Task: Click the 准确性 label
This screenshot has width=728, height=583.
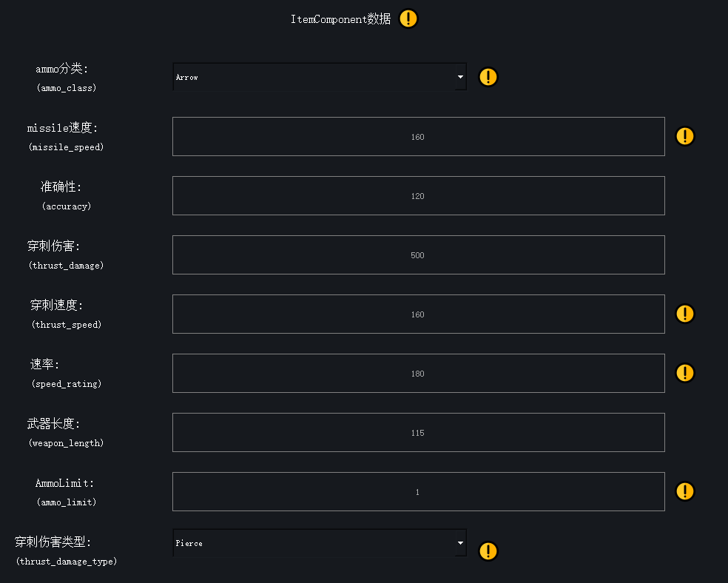Action: point(61,186)
